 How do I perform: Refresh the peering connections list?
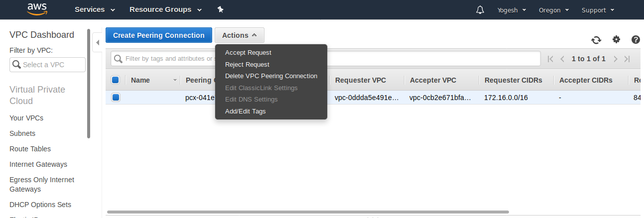pos(596,40)
